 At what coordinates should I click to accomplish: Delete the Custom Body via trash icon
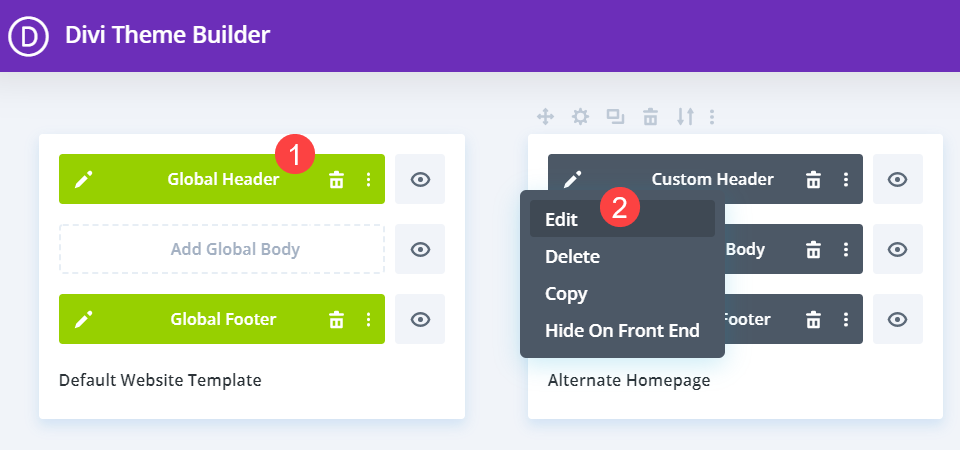click(813, 249)
